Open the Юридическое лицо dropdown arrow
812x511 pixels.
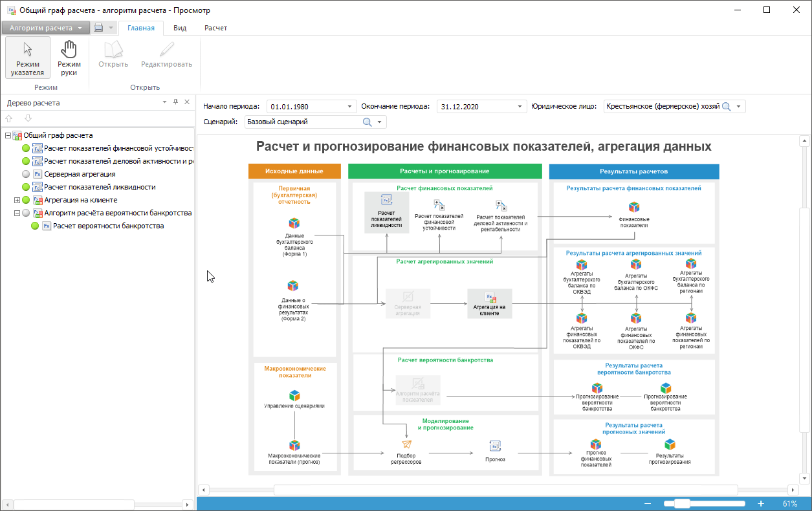[x=738, y=107]
